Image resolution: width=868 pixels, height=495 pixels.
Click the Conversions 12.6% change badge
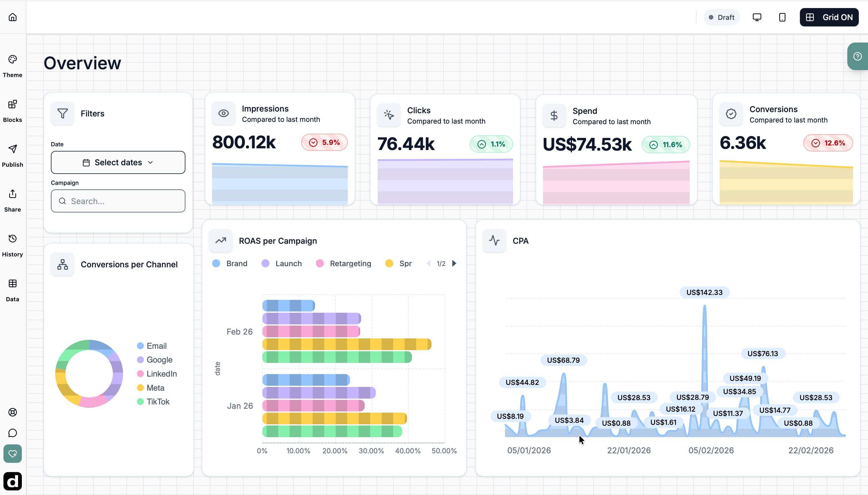coord(828,143)
